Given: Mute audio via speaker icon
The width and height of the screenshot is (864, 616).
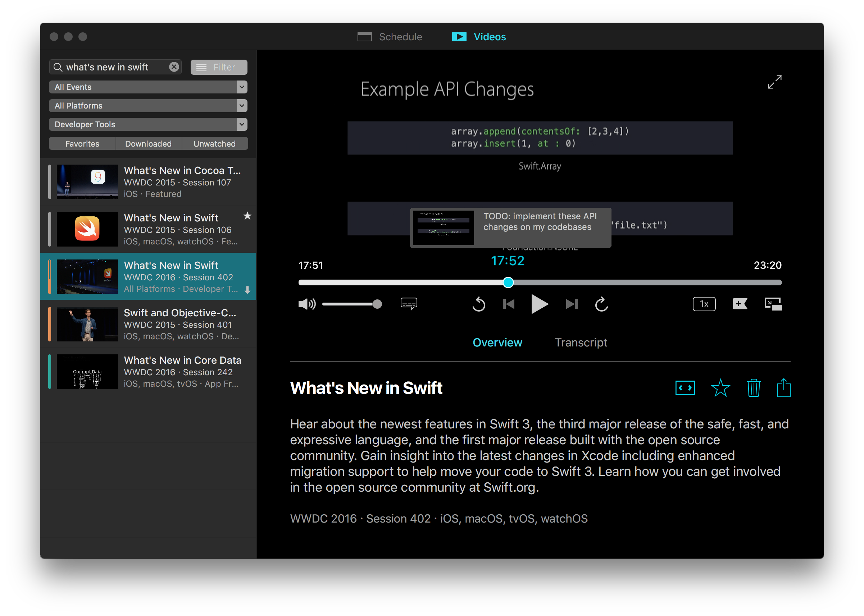Looking at the screenshot, I should click(x=307, y=304).
